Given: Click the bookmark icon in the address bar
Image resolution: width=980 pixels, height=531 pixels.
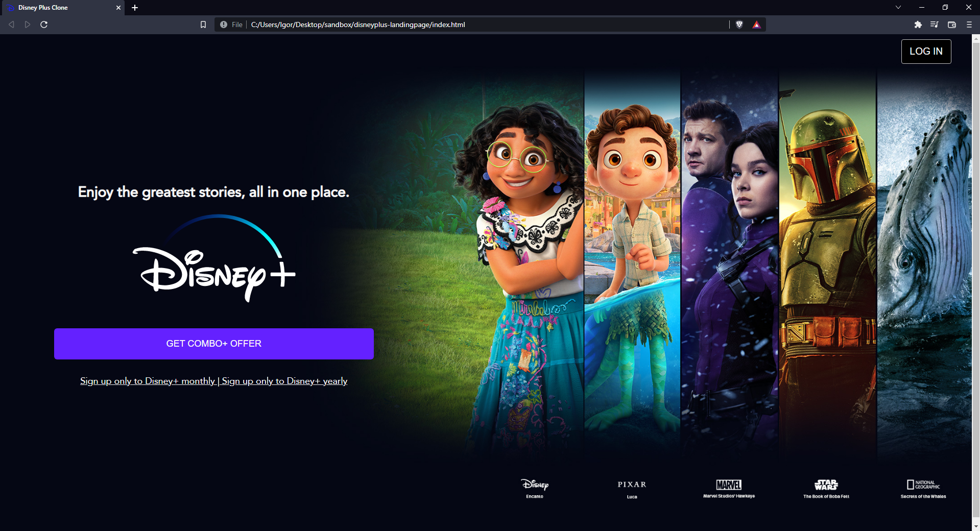Looking at the screenshot, I should 203,24.
